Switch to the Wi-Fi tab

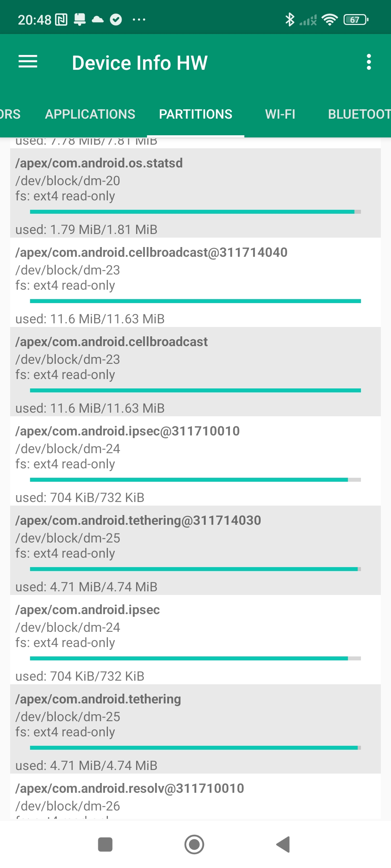click(x=280, y=114)
